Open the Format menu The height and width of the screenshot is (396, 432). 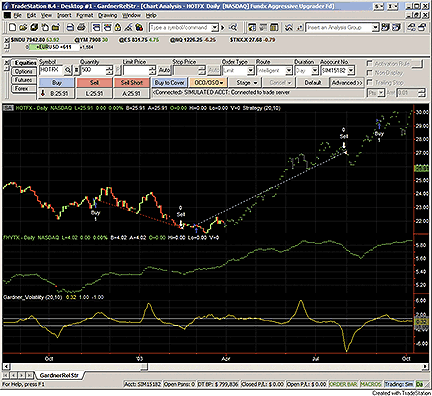pos(85,15)
